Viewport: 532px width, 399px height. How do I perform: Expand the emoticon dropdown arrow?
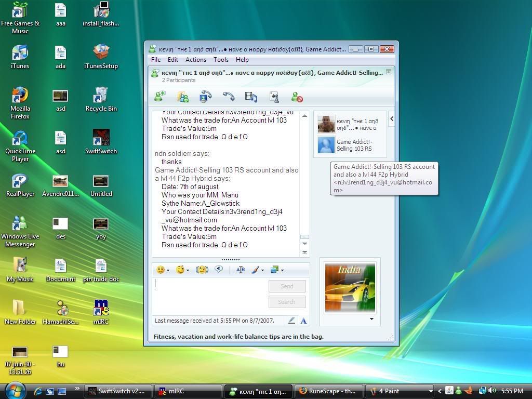point(168,270)
